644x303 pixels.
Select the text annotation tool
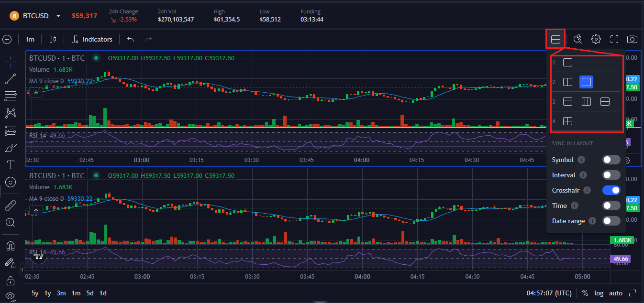(10, 165)
